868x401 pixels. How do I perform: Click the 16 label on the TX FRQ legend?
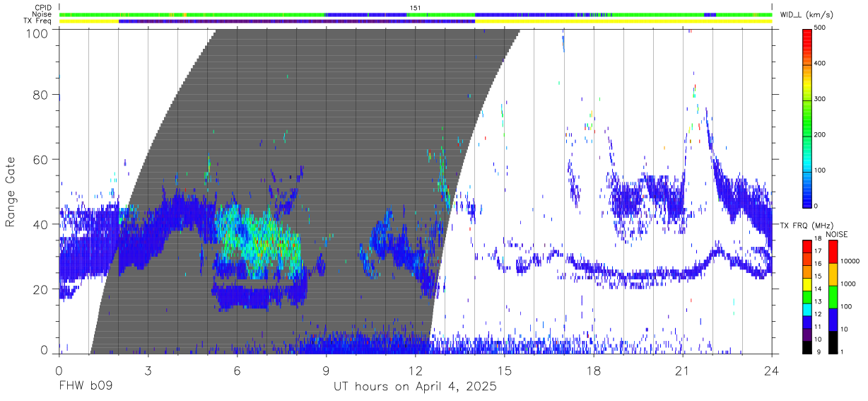coord(817,263)
